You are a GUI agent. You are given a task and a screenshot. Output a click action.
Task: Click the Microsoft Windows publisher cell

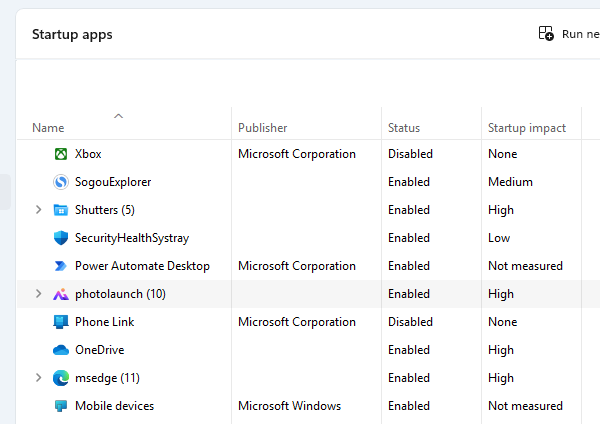289,406
